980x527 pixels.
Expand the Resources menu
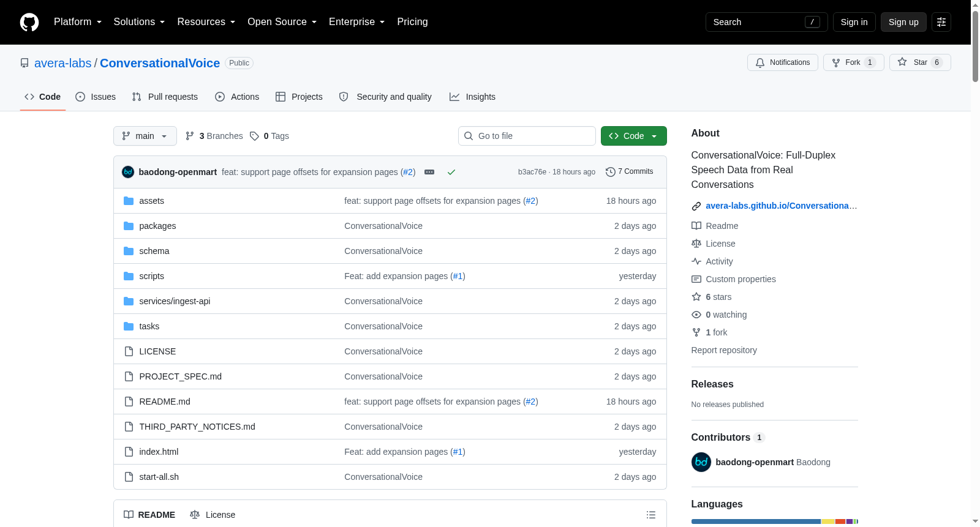coord(206,22)
